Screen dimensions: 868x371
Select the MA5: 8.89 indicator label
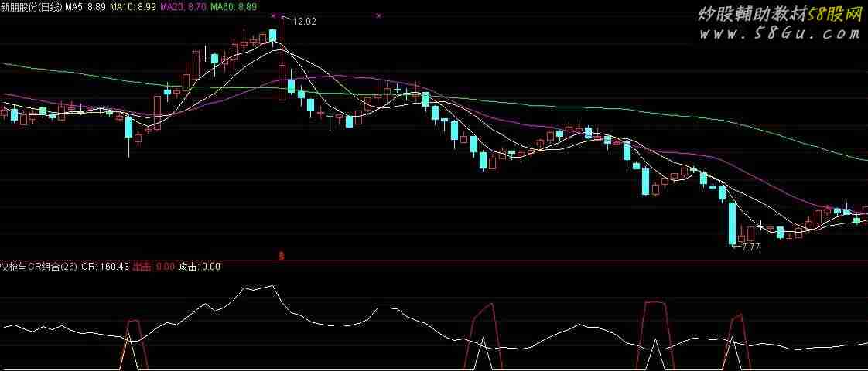coord(84,7)
